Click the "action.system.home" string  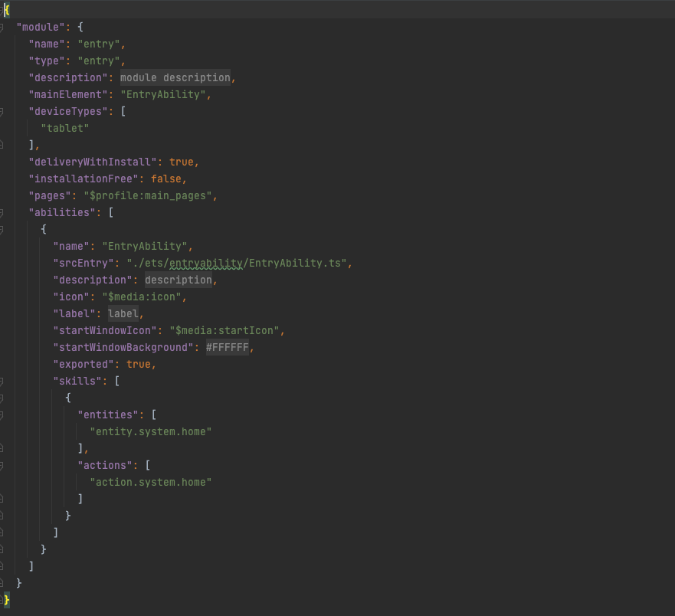[150, 483]
